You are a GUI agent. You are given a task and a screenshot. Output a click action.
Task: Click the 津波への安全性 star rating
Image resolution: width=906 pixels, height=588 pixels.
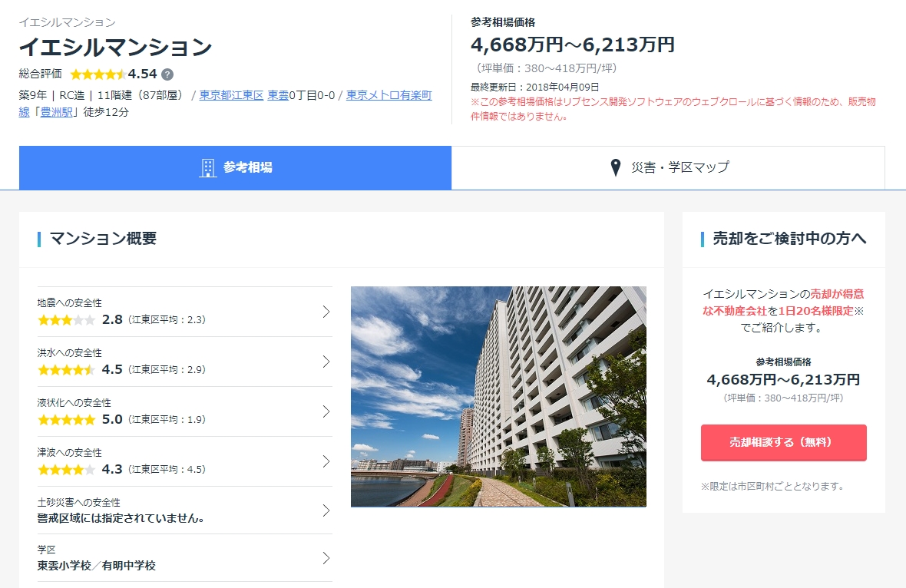tap(66, 470)
